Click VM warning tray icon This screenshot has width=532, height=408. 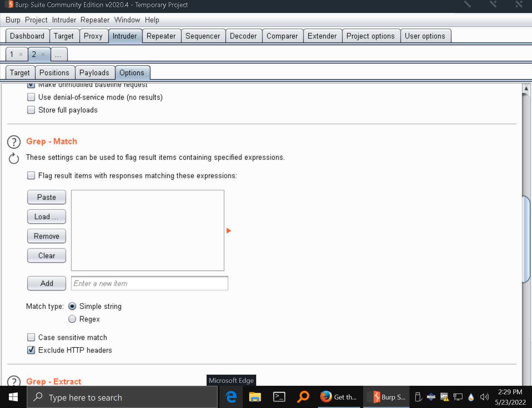tap(445, 397)
